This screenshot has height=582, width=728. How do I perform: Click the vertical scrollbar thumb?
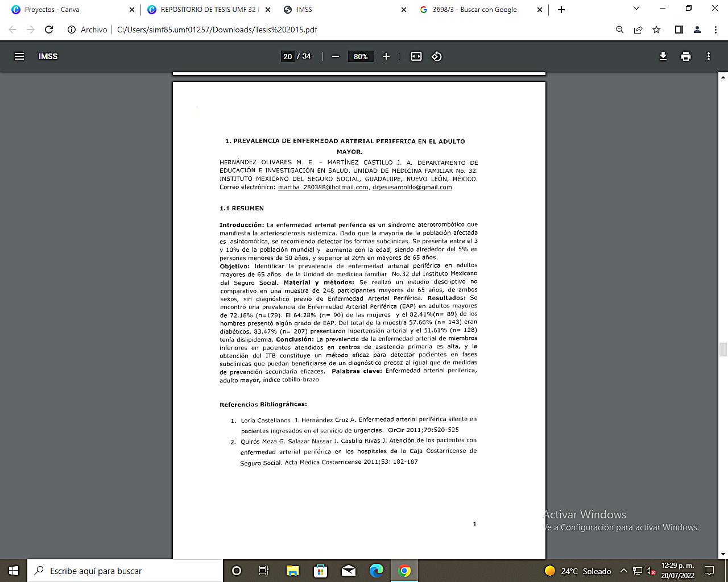(x=723, y=349)
